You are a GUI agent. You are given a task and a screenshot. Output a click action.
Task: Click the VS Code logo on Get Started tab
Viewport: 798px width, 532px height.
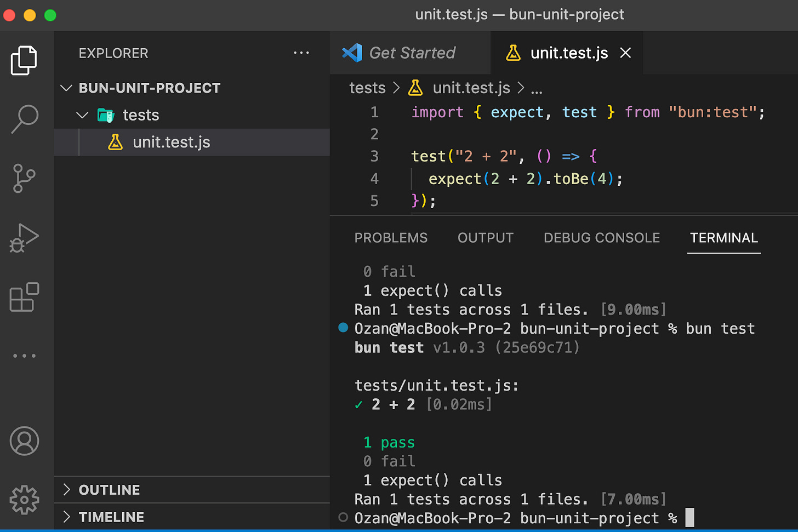(x=352, y=53)
